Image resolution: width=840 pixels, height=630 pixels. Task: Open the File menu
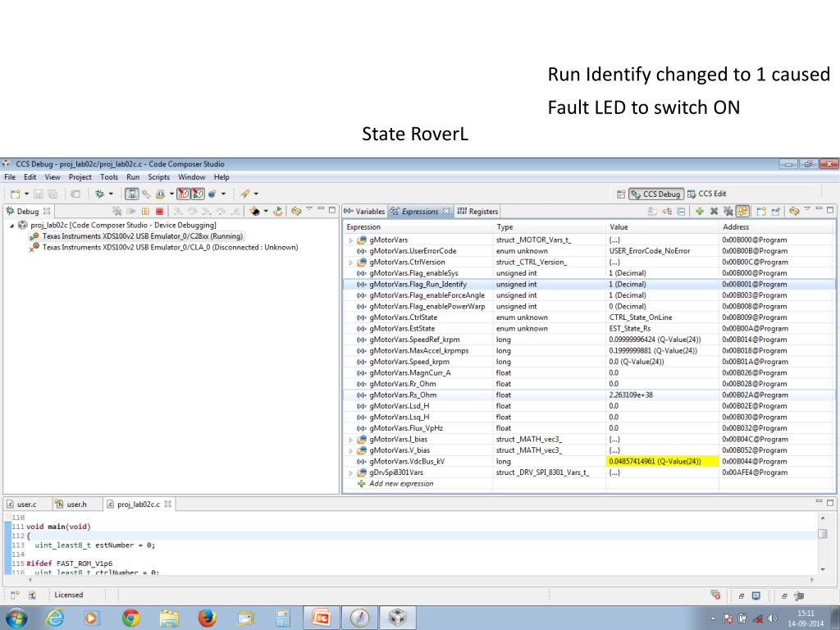pyautogui.click(x=10, y=177)
